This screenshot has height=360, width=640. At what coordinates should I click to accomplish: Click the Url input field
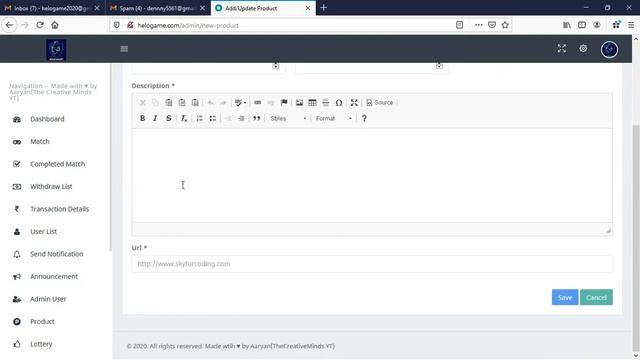coord(372,264)
